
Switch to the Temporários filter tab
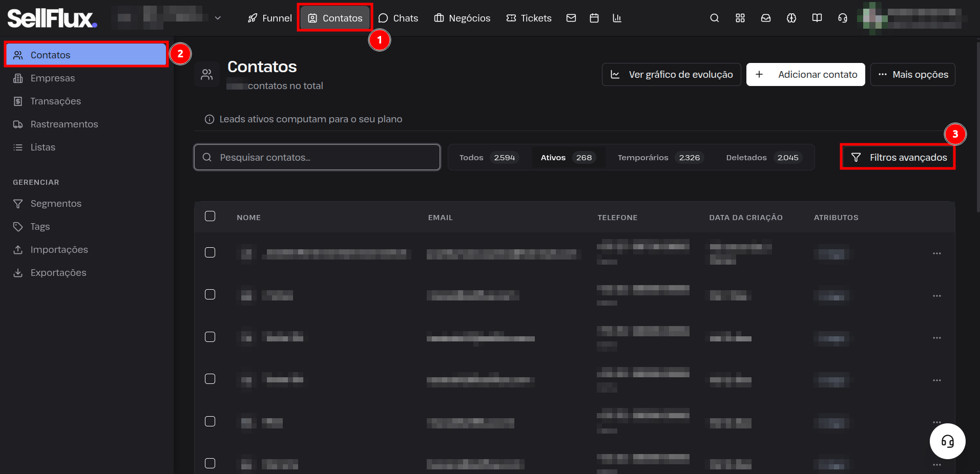point(659,158)
